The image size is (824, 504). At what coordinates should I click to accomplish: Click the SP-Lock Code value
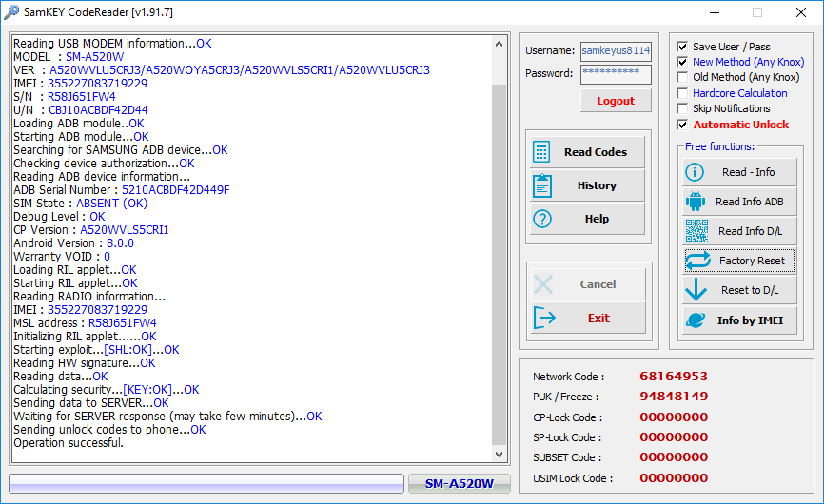point(674,437)
